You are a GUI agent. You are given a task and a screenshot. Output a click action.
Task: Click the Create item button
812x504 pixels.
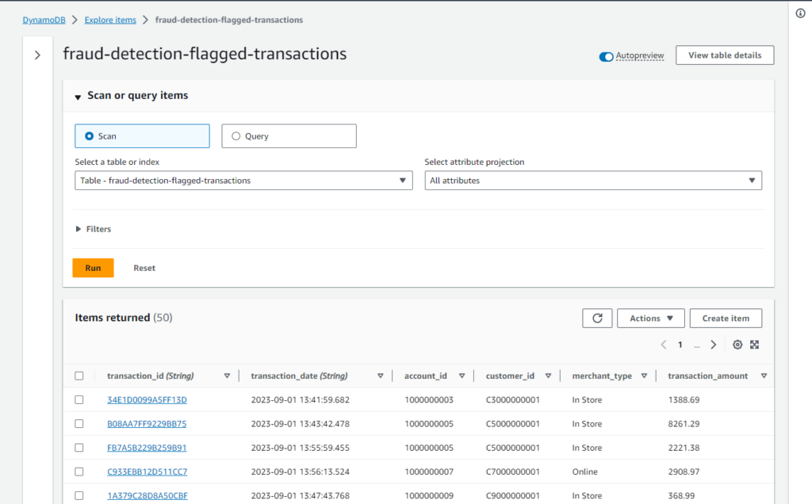[725, 318]
